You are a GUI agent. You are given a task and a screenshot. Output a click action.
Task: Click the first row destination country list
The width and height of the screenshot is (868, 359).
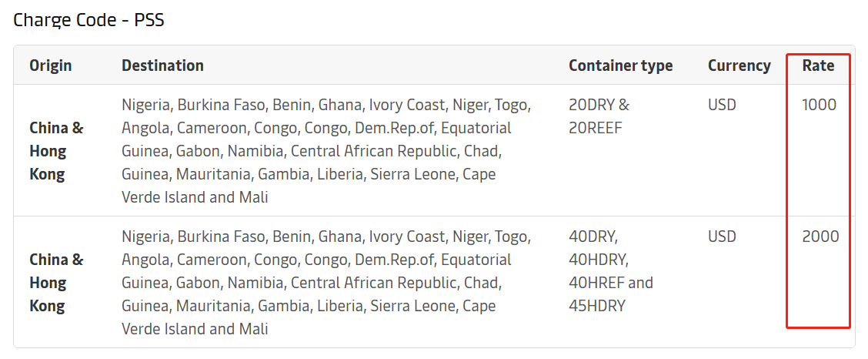tap(326, 151)
